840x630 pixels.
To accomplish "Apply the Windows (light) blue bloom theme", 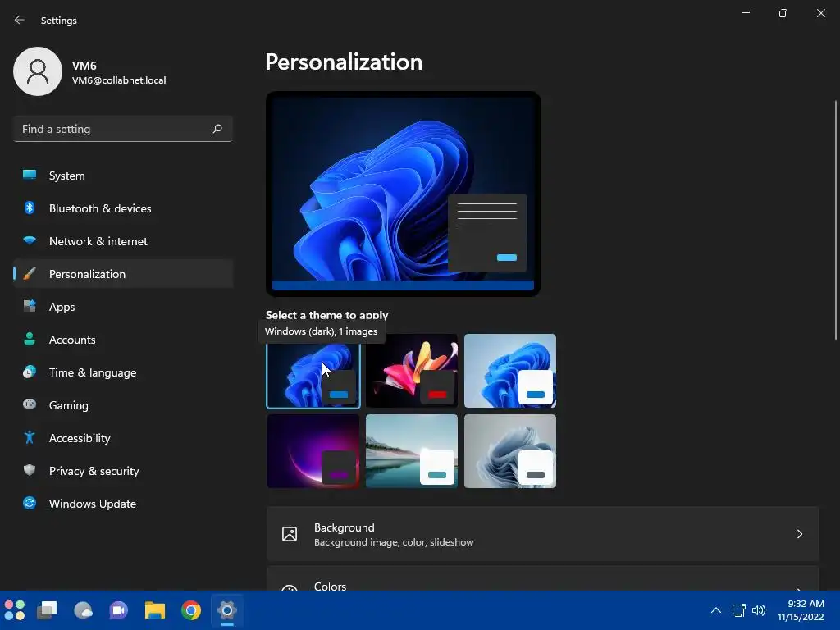I will point(510,371).
